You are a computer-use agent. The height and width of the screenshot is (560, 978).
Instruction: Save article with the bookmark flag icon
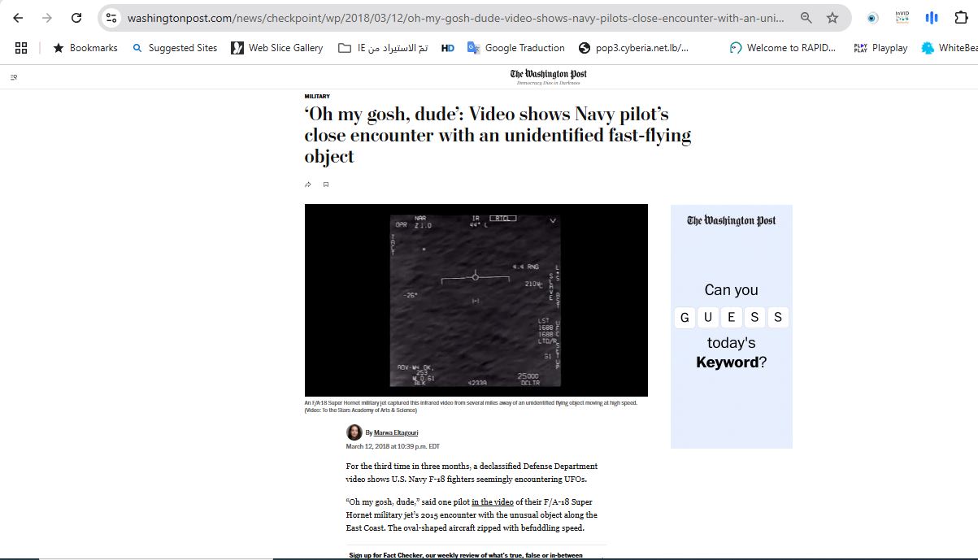326,184
